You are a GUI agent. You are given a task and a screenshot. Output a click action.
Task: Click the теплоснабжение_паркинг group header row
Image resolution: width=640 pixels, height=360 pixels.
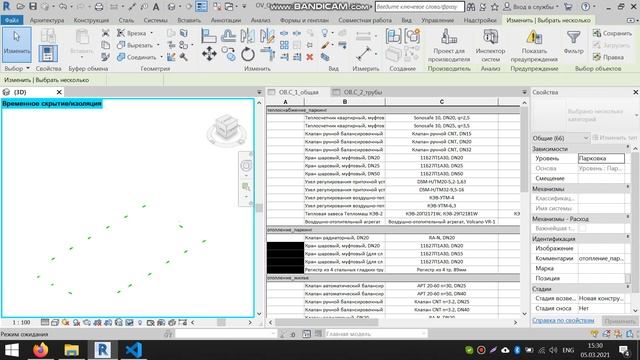(x=393, y=110)
